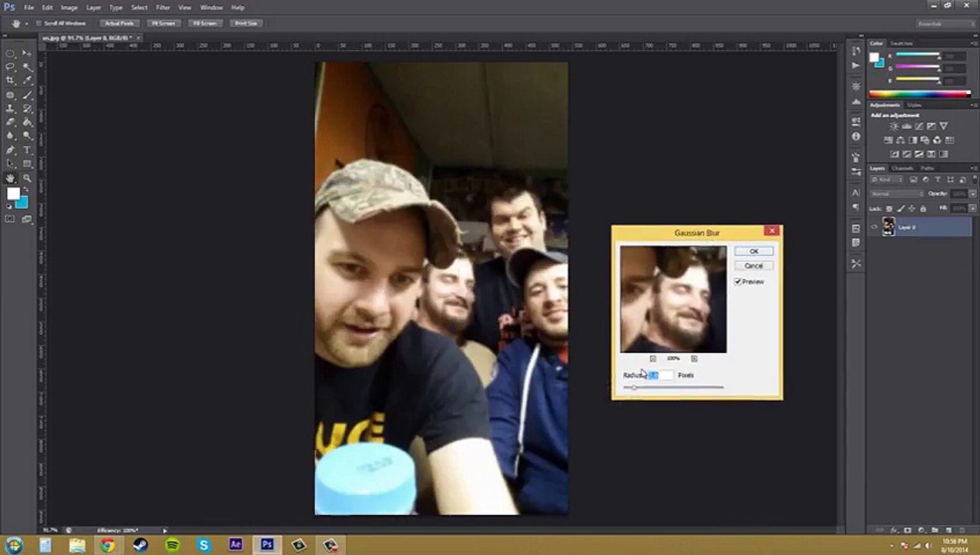This screenshot has width=980, height=555.
Task: Click the cyan background color swatch
Action: click(22, 202)
